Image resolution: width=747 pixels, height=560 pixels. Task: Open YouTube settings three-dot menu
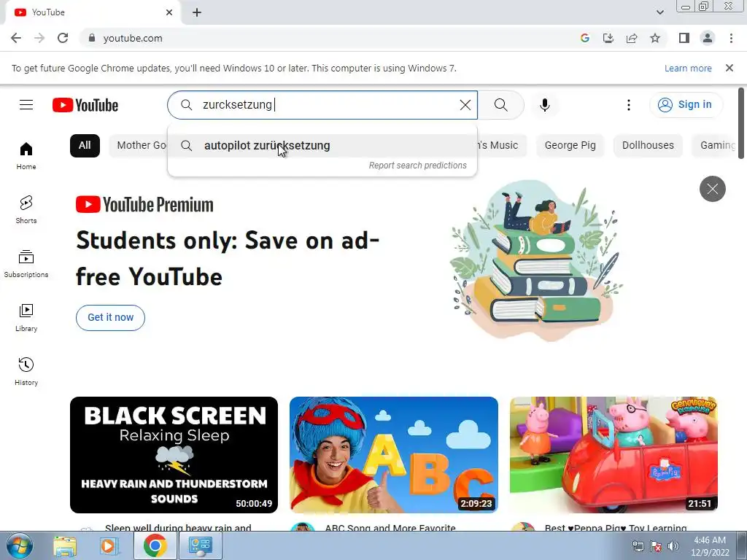click(628, 105)
